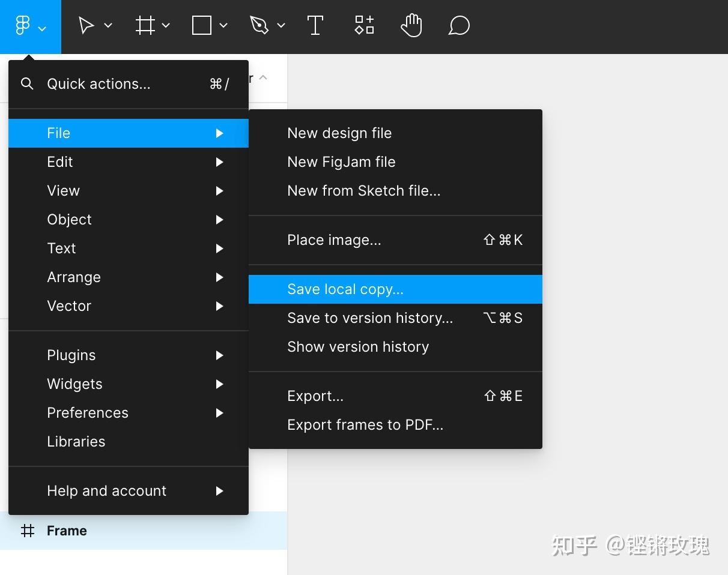
Task: Create a New design file
Action: click(x=339, y=133)
